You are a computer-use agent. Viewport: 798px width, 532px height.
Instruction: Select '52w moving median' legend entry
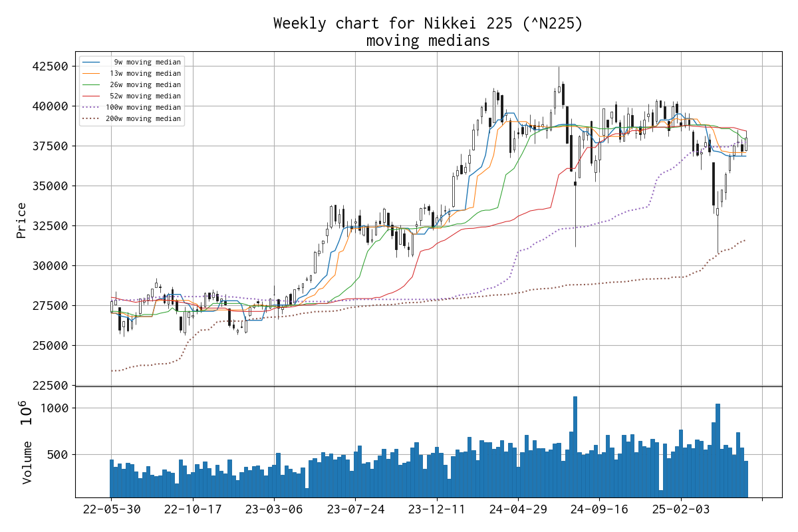[145, 96]
